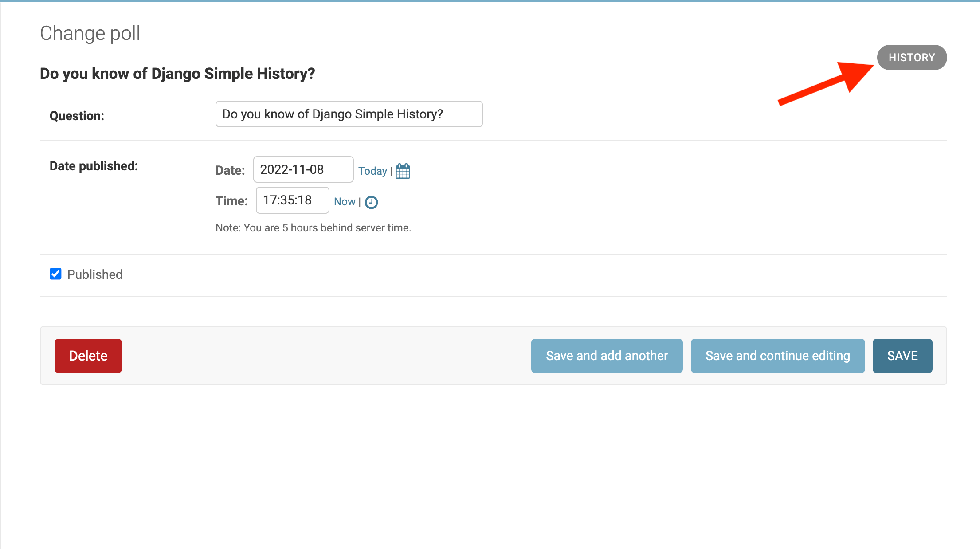Click the SAVE button
Image resolution: width=980 pixels, height=549 pixels.
click(x=902, y=355)
